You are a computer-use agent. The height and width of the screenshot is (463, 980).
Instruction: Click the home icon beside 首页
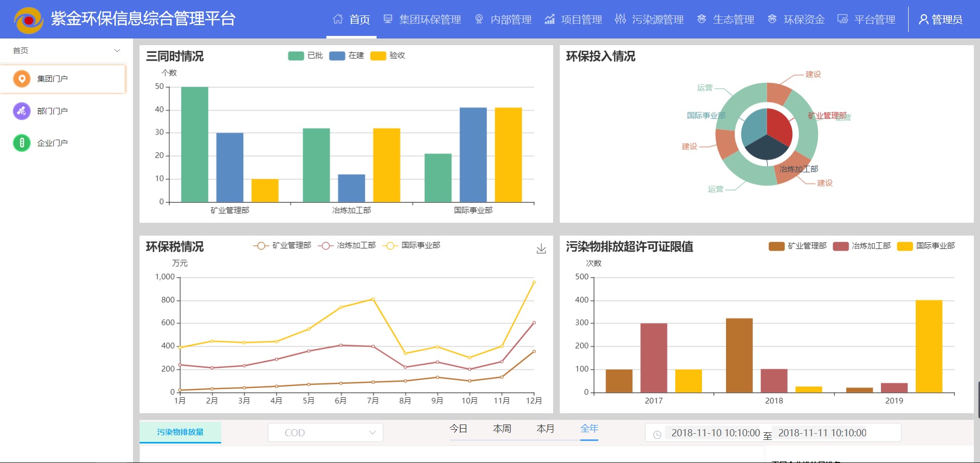coord(338,19)
